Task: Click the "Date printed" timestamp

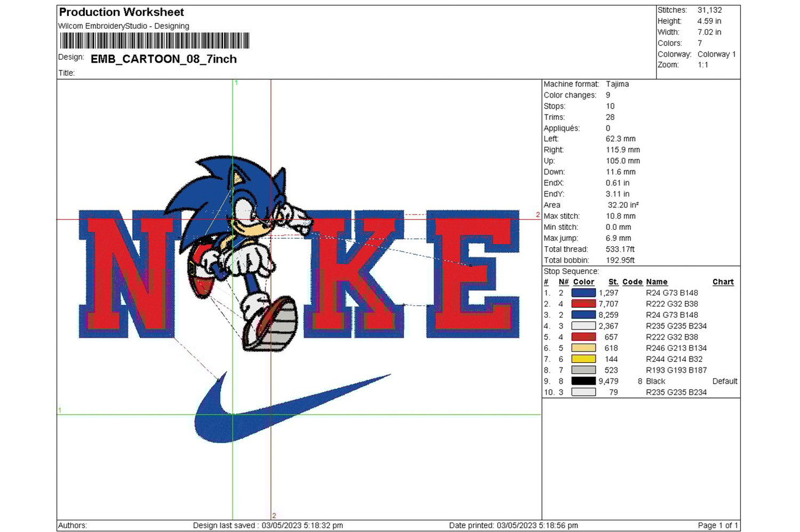Action: point(514,526)
